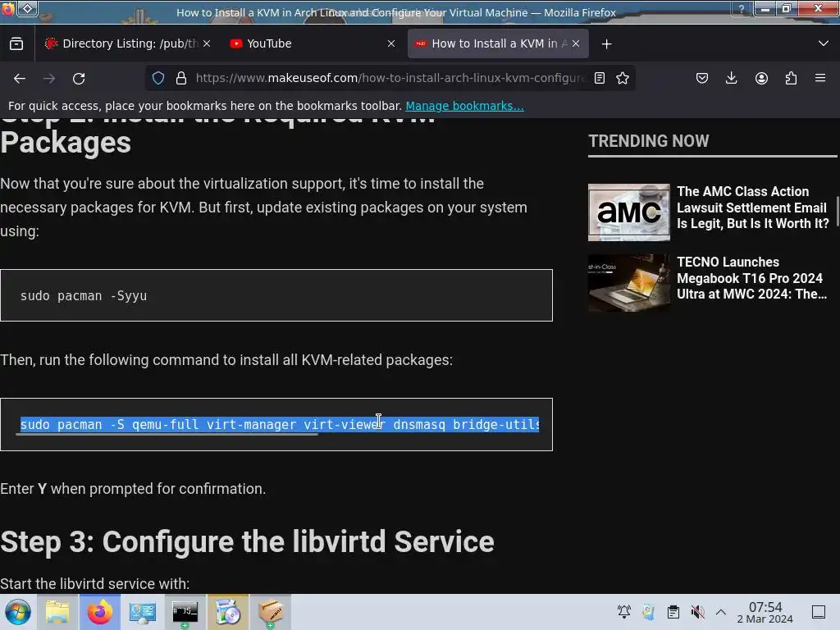This screenshot has height=630, width=840.
Task: Click the show desktop button
Action: coord(819,612)
